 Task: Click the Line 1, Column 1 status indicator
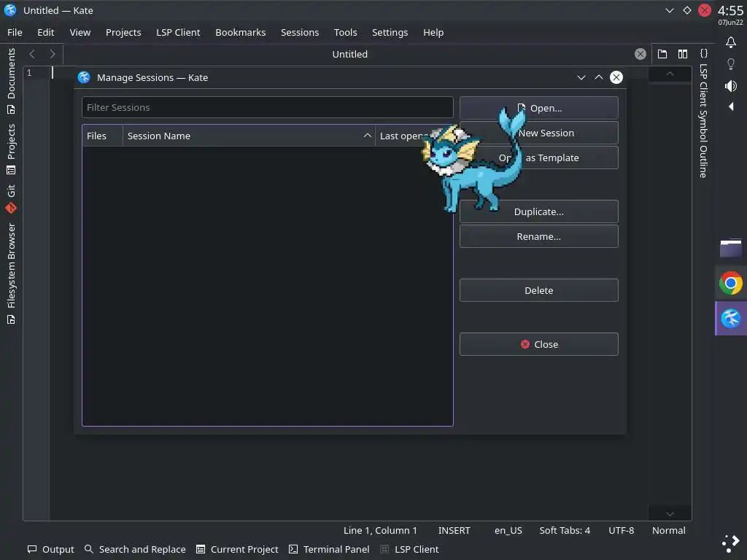pyautogui.click(x=380, y=531)
